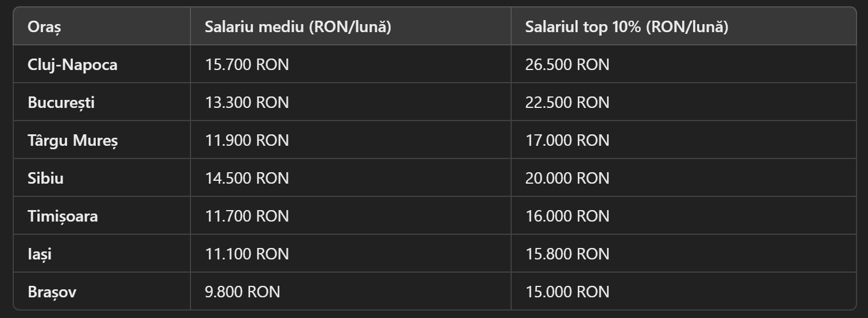
Task: Click the Salariu mediu column header
Action: pyautogui.click(x=298, y=27)
